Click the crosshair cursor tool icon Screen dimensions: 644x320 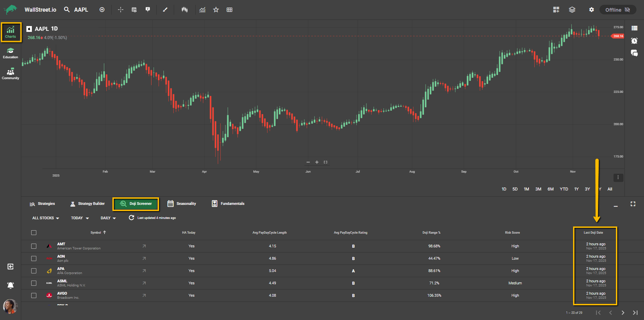point(121,10)
